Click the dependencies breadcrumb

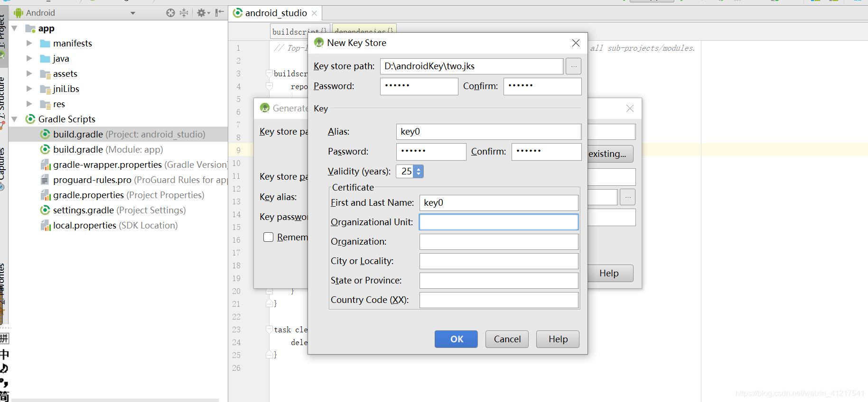point(364,31)
